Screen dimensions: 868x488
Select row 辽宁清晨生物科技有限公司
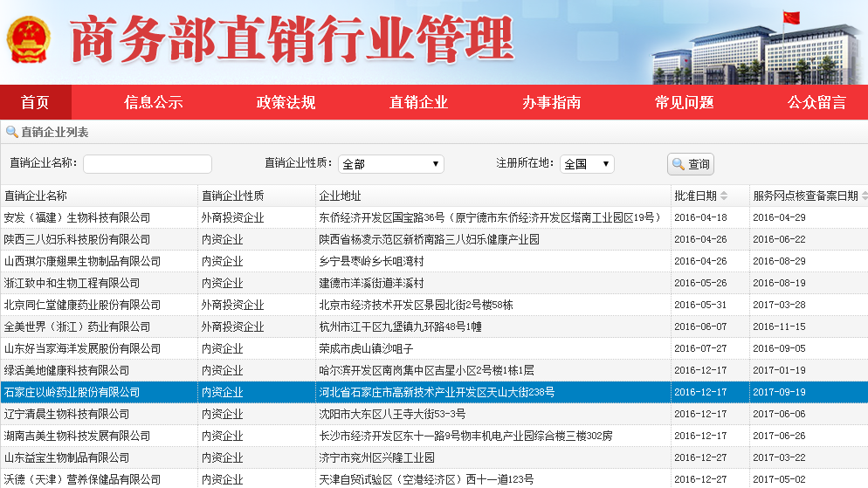click(434, 414)
